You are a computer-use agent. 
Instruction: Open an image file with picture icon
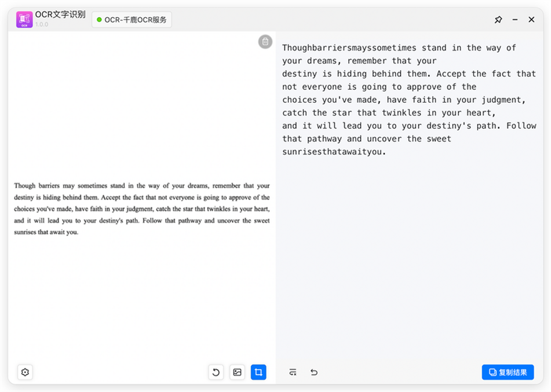point(237,372)
